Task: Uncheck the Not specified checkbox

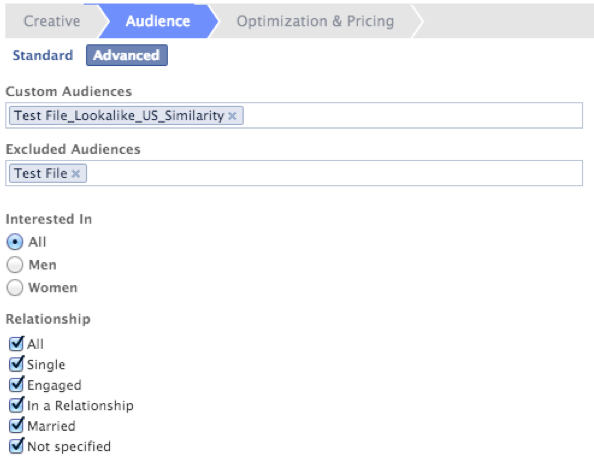Action: [16, 446]
